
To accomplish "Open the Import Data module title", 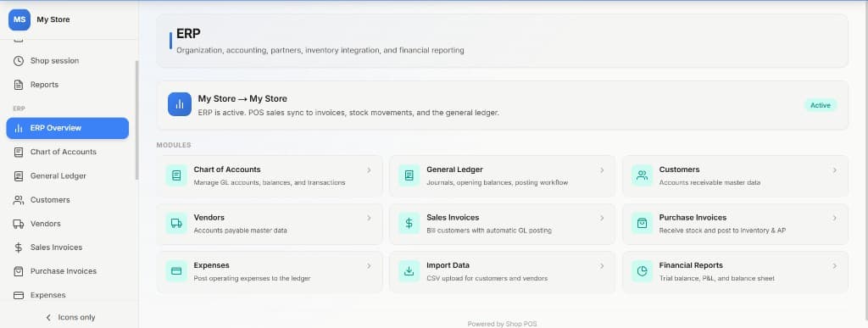I will [448, 265].
